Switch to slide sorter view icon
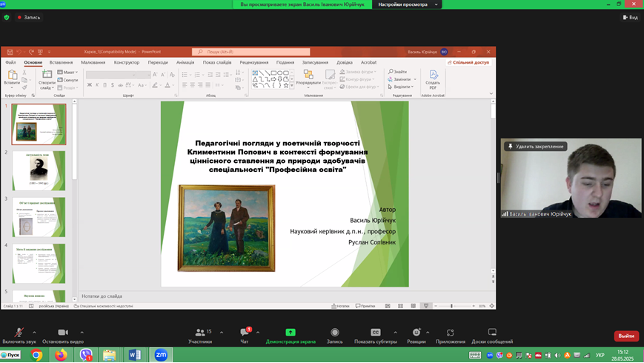 pyautogui.click(x=400, y=306)
